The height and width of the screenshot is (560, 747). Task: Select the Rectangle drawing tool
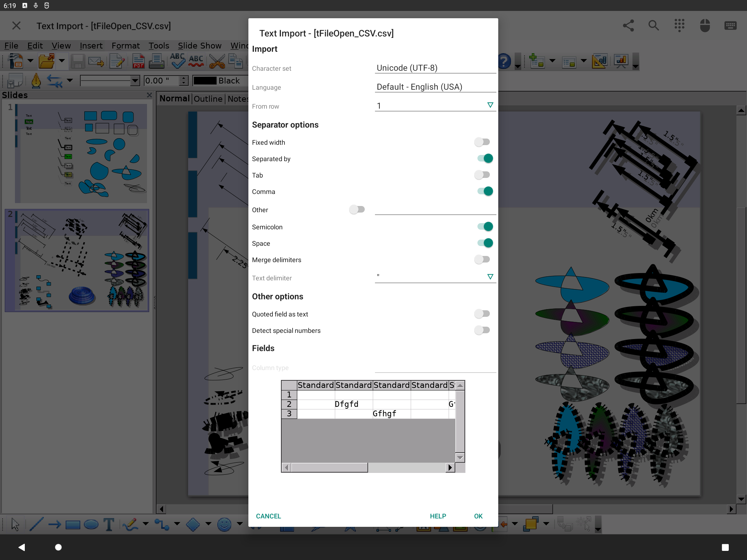coord(73,525)
